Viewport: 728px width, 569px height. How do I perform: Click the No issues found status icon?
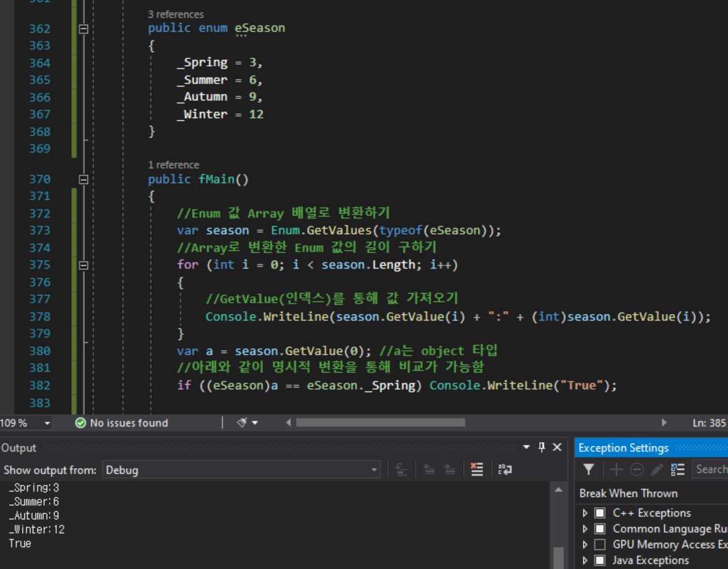(80, 423)
